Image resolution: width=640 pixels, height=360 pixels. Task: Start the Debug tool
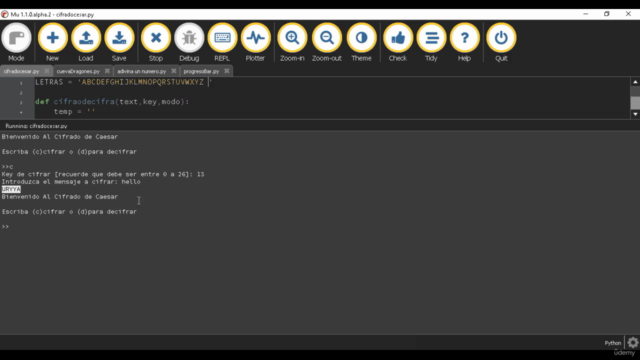(x=189, y=42)
